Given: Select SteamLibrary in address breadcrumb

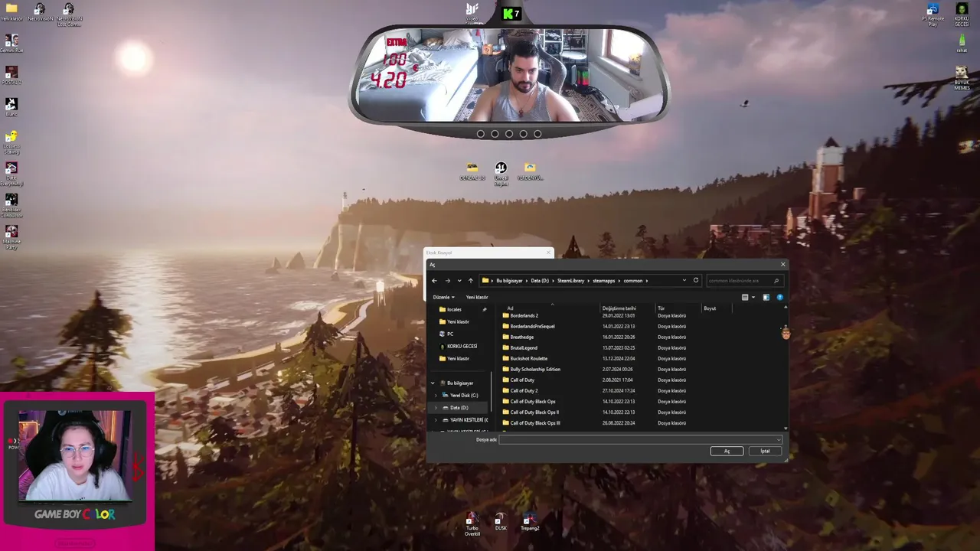Looking at the screenshot, I should click(x=570, y=281).
